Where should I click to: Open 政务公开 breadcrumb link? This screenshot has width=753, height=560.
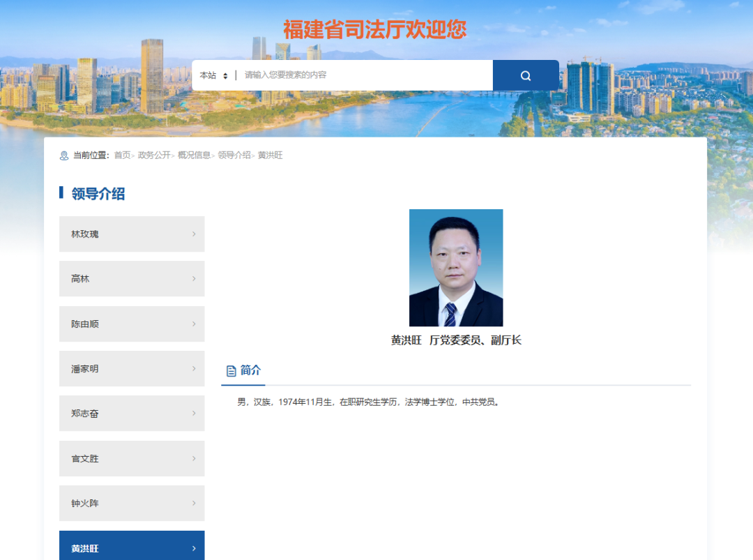coord(154,156)
